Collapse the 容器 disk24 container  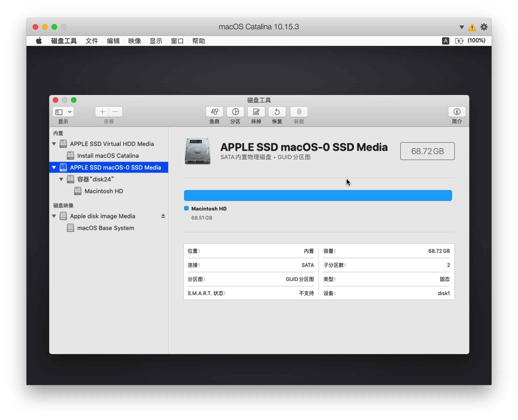pos(61,179)
